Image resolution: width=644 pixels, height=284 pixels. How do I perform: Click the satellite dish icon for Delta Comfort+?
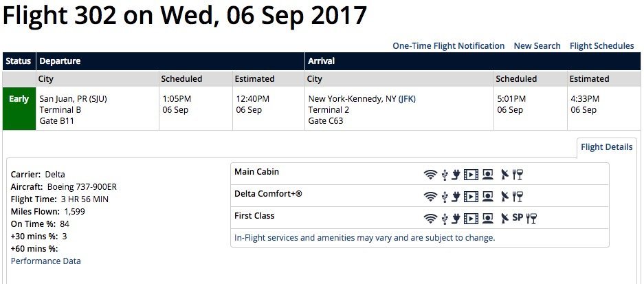coord(505,197)
